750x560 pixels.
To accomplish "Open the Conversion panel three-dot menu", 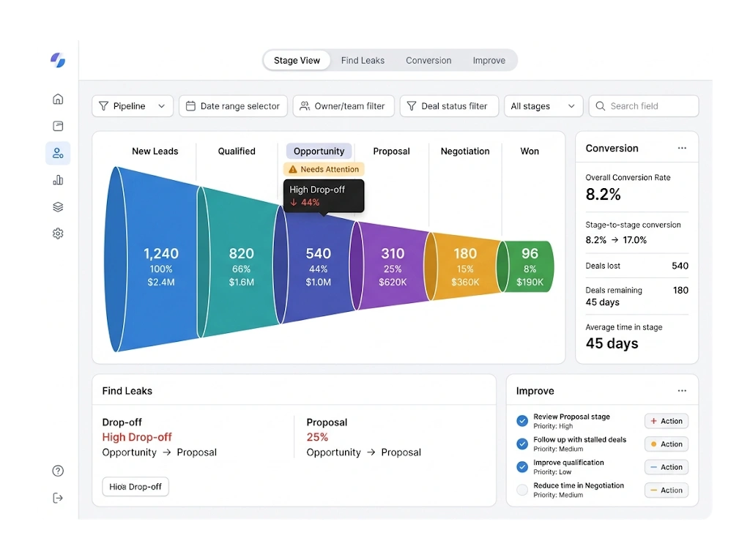I will pos(682,149).
